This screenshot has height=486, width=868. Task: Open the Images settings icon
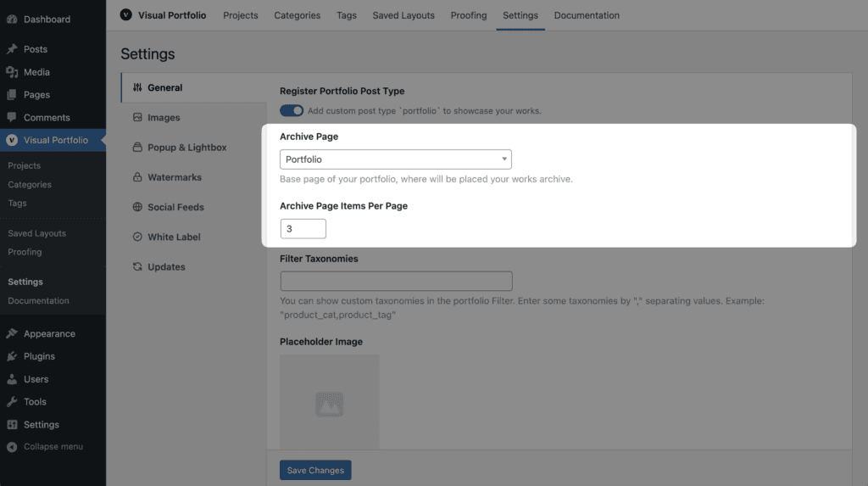pyautogui.click(x=137, y=118)
